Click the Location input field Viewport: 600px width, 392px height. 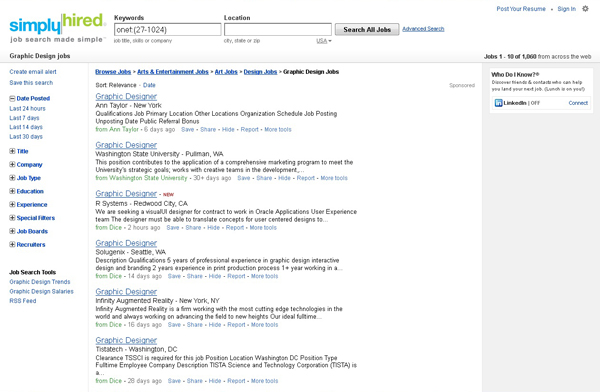277,29
